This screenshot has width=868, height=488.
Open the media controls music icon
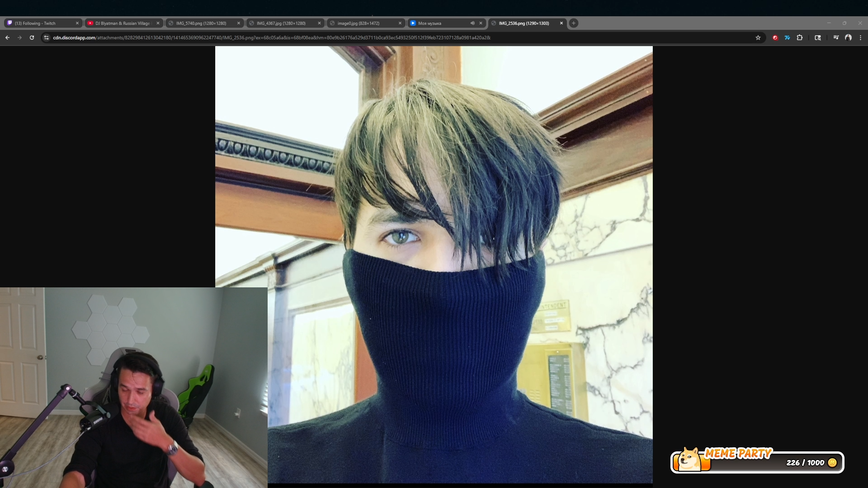coord(836,38)
